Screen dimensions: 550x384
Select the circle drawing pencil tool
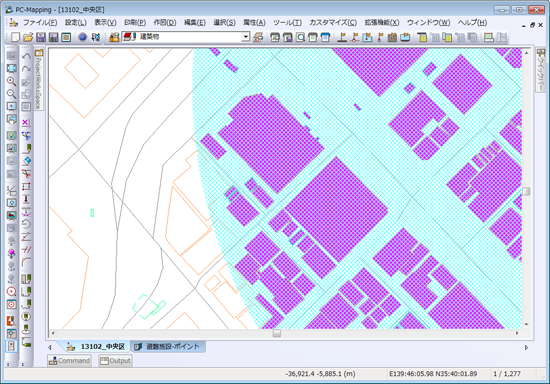(26, 317)
